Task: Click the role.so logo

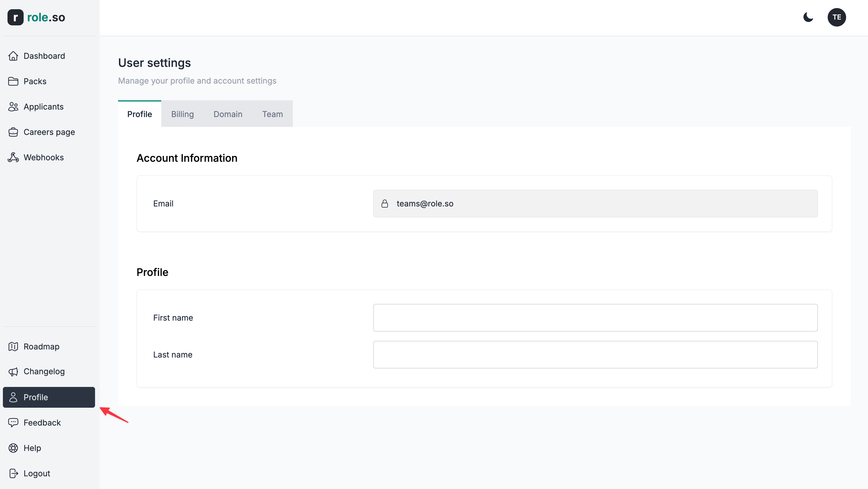Action: (x=36, y=17)
